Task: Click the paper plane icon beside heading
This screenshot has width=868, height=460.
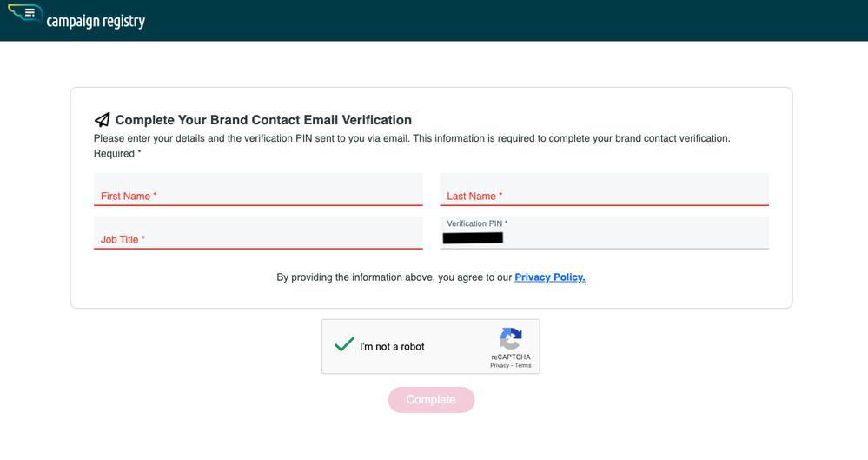Action: tap(102, 120)
